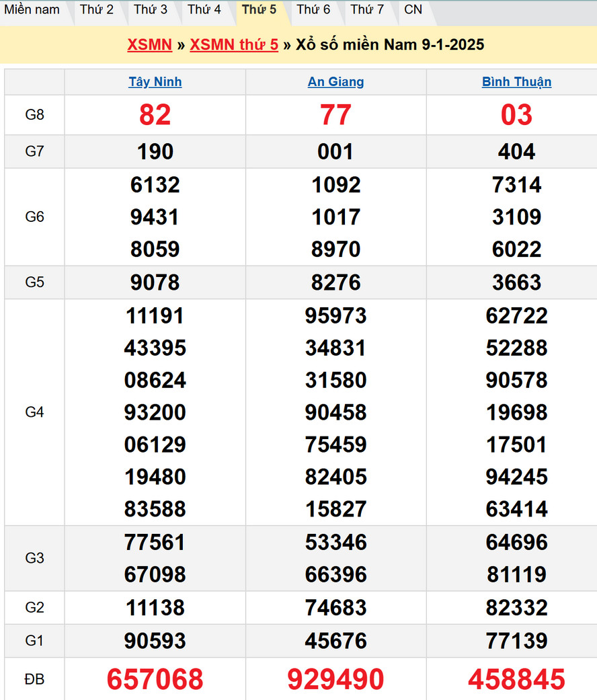Click Tây Ninh special prize 657068
Screen dimensions: 597x700
[155, 680]
